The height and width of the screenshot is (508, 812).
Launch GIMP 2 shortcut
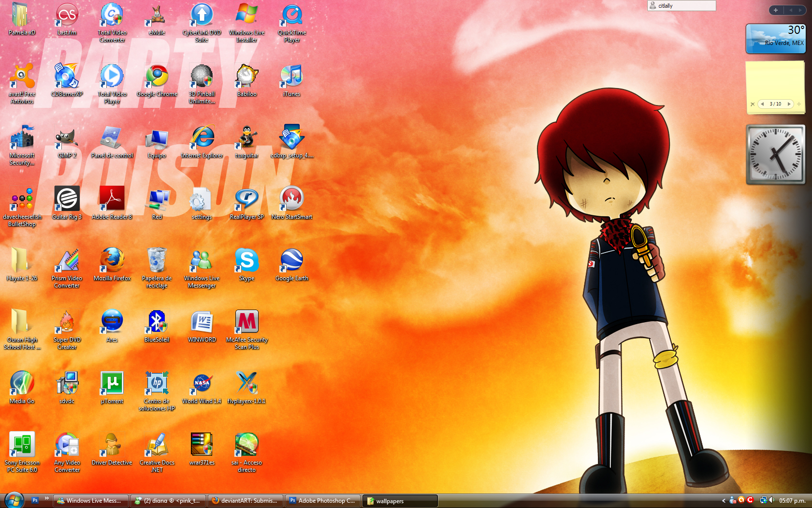pyautogui.click(x=67, y=142)
